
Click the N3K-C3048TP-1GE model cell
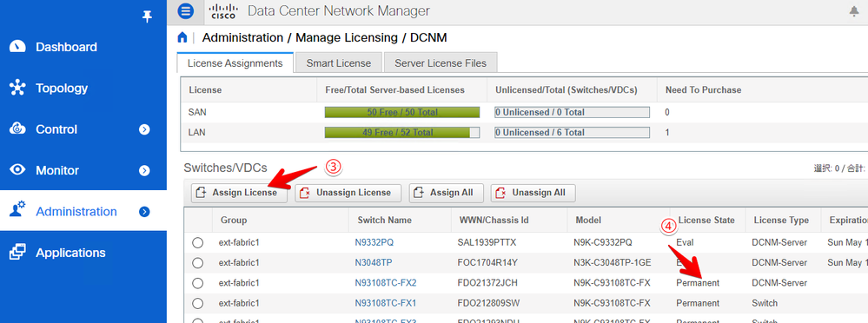click(612, 263)
